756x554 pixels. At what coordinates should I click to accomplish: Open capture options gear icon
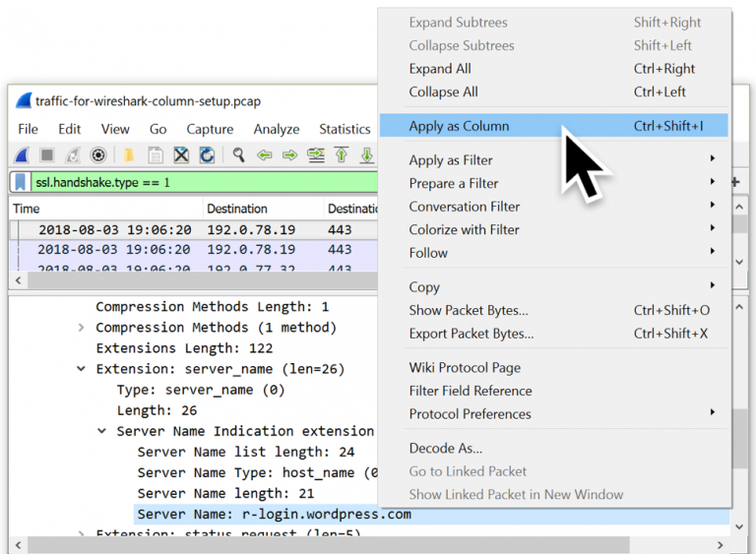pos(98,155)
